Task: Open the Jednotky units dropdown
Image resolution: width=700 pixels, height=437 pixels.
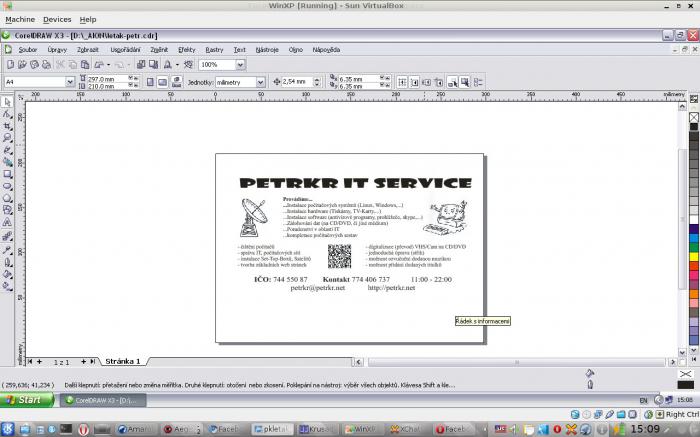Action: pos(261,82)
